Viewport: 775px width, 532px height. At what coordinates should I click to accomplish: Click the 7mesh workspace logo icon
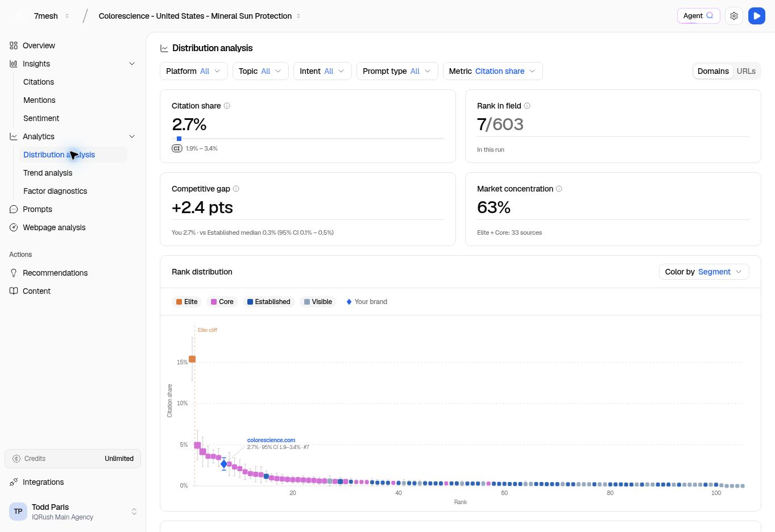(x=20, y=16)
